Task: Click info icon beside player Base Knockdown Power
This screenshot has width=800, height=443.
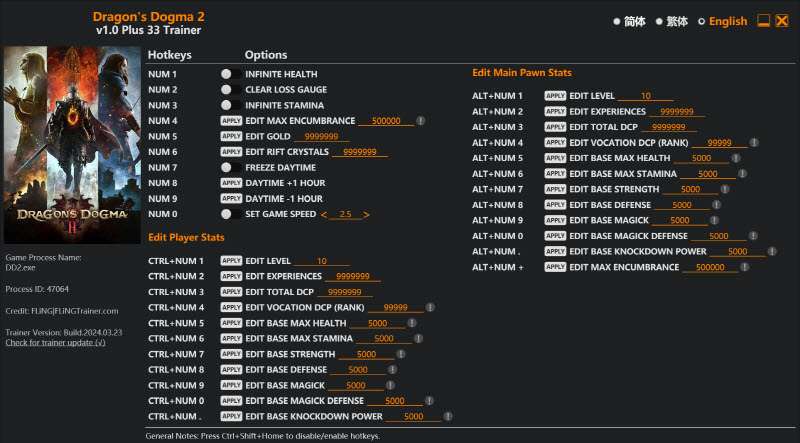Action: click(x=445, y=416)
